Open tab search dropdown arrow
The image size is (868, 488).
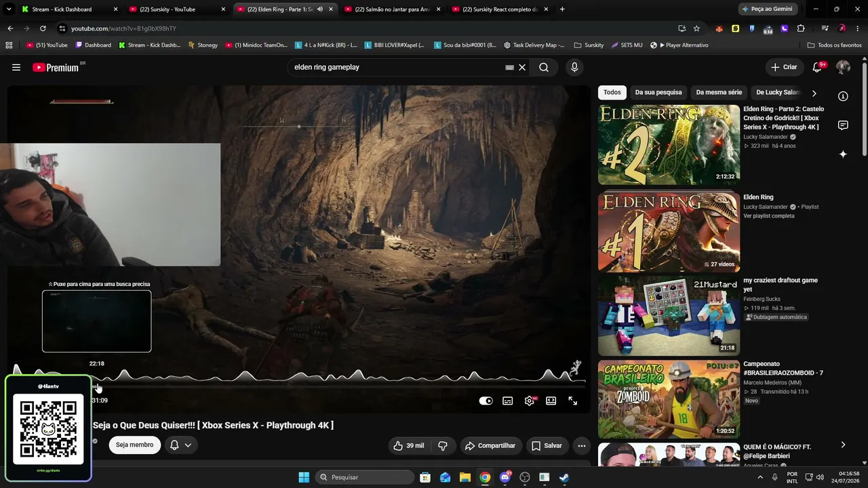(x=9, y=9)
